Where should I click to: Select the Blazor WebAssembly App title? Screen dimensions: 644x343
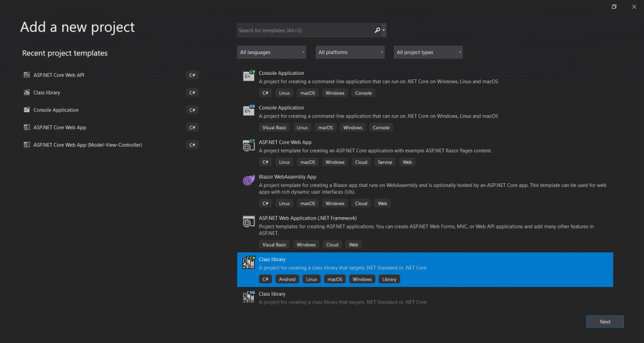coord(287,177)
